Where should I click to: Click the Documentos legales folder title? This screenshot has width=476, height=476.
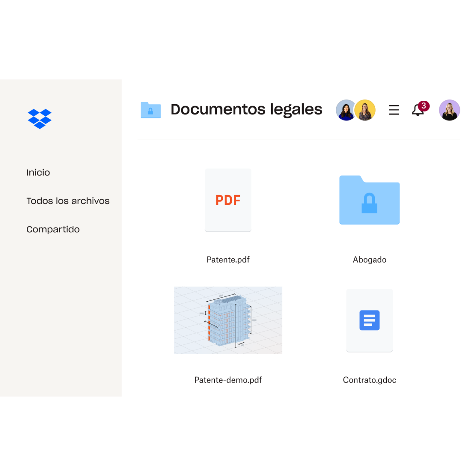(246, 109)
